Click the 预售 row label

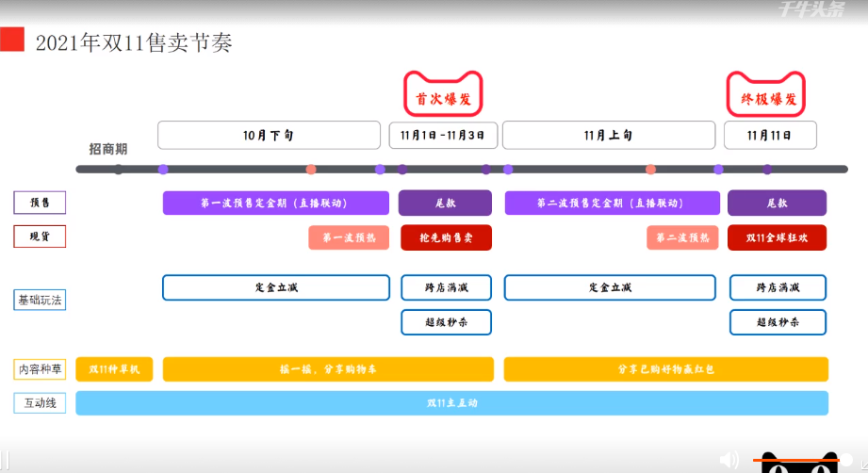pos(40,203)
